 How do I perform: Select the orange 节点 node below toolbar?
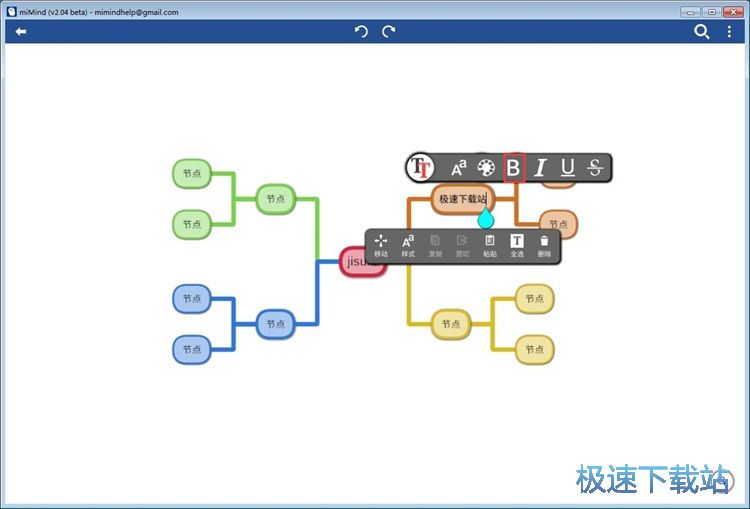pyautogui.click(x=558, y=224)
